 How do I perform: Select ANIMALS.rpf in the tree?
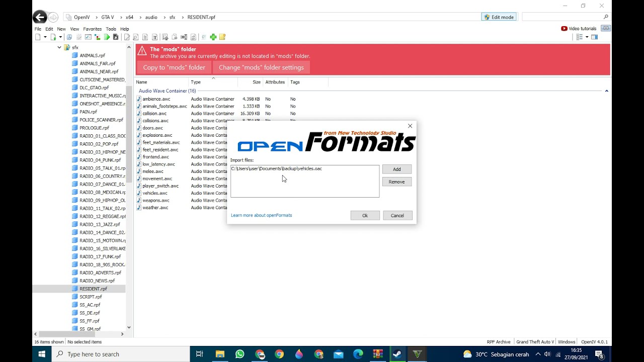coord(92,56)
